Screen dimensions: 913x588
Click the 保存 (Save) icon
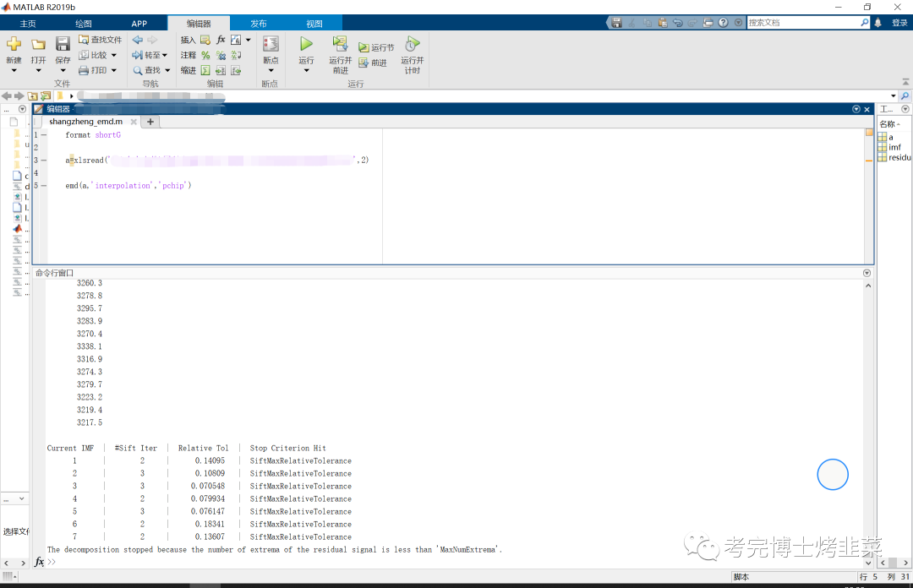click(x=63, y=44)
